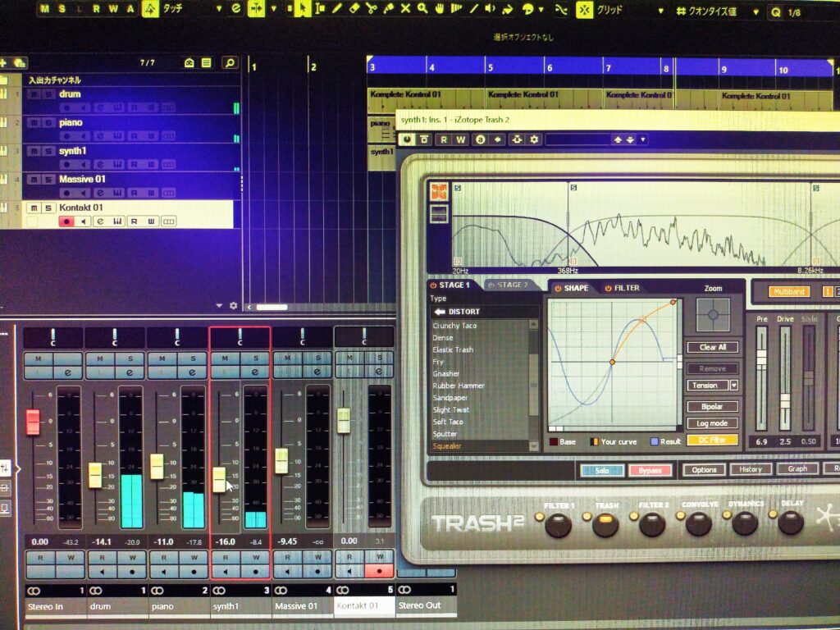Toggle Auto-Scroll in the toolbar
This screenshot has width=840, height=630.
[x=256, y=8]
